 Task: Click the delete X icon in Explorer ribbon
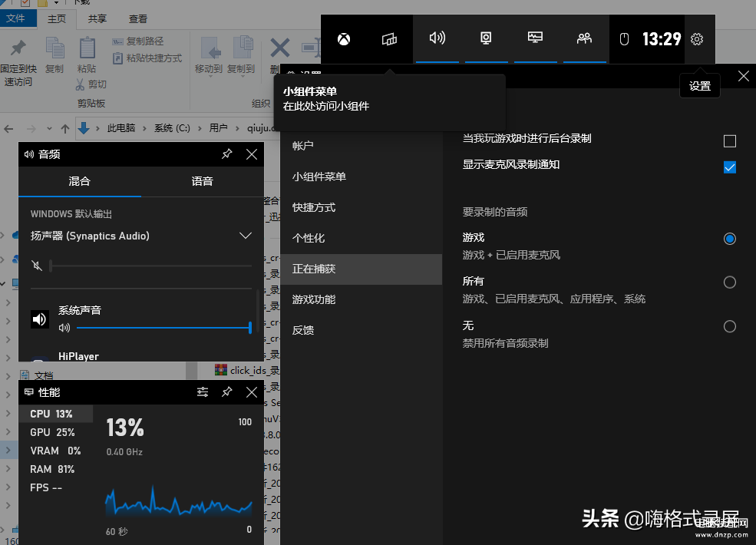pos(279,48)
